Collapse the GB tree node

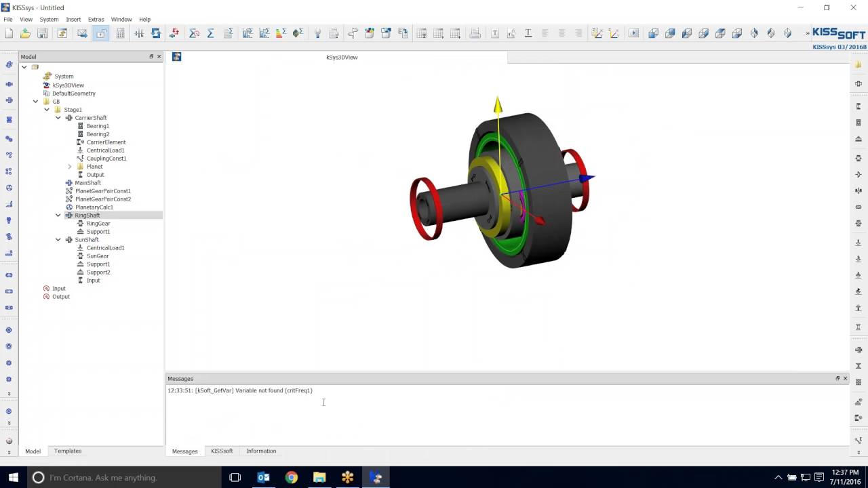pos(35,102)
